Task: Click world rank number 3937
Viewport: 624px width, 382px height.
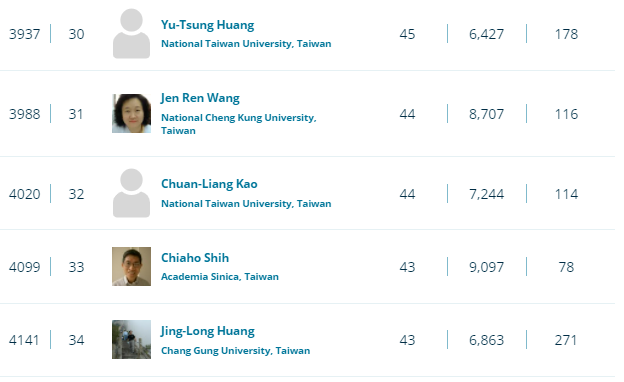Action: [x=25, y=34]
